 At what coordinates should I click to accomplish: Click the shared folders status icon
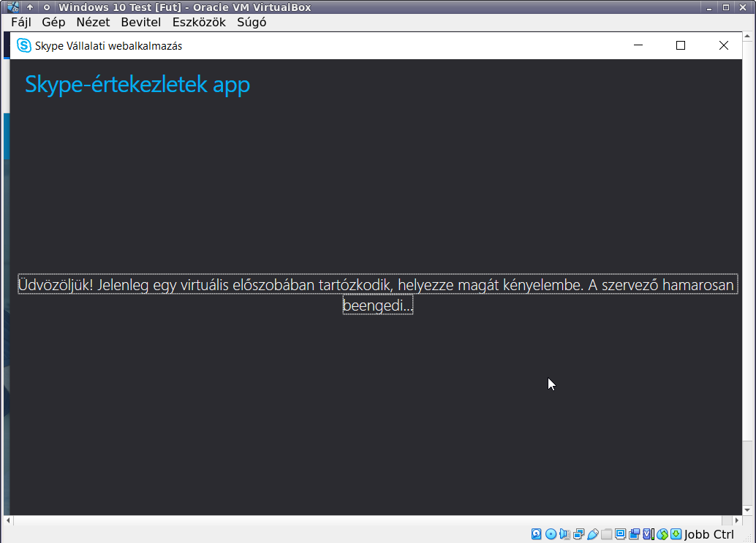(x=607, y=533)
